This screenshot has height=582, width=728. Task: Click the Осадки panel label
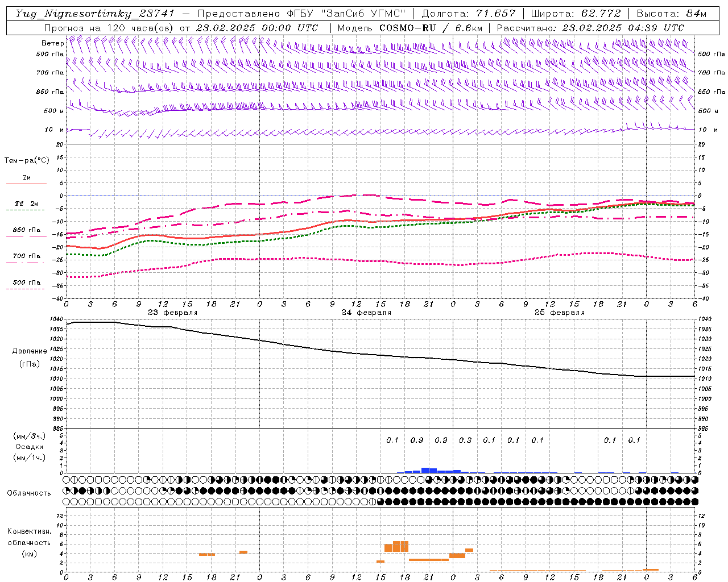point(29,447)
